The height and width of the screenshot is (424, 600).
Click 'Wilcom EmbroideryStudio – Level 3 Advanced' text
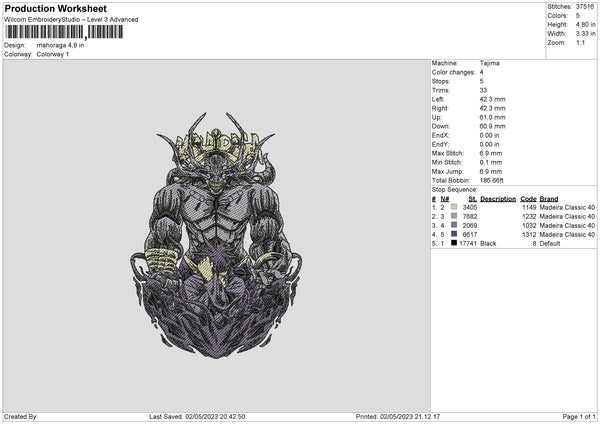[71, 20]
